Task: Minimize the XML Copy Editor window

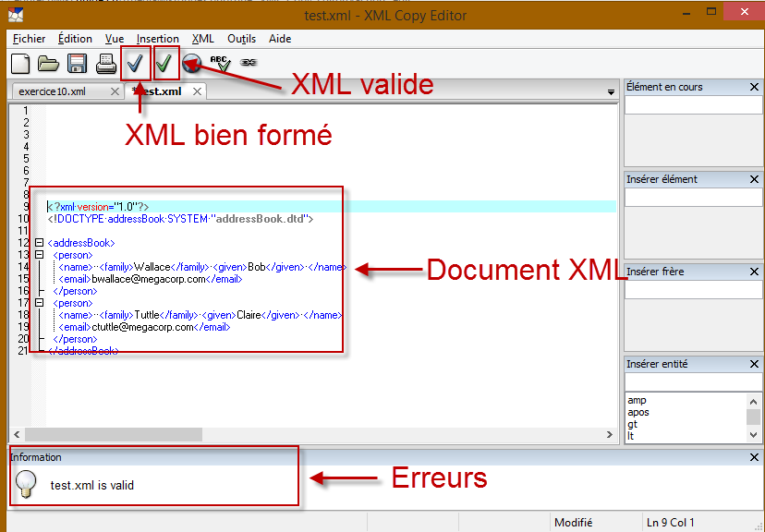Action: pyautogui.click(x=686, y=13)
